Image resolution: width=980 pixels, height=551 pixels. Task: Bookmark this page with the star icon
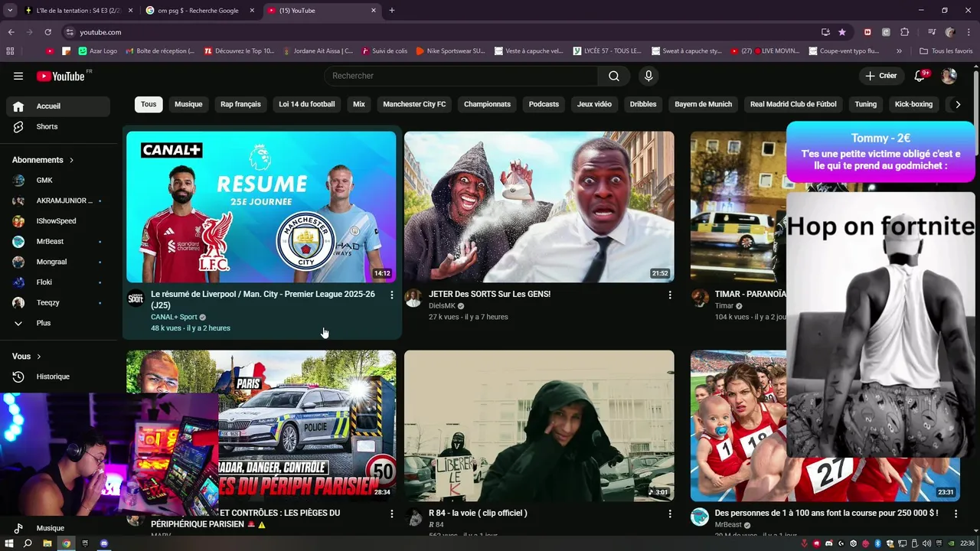pyautogui.click(x=842, y=32)
